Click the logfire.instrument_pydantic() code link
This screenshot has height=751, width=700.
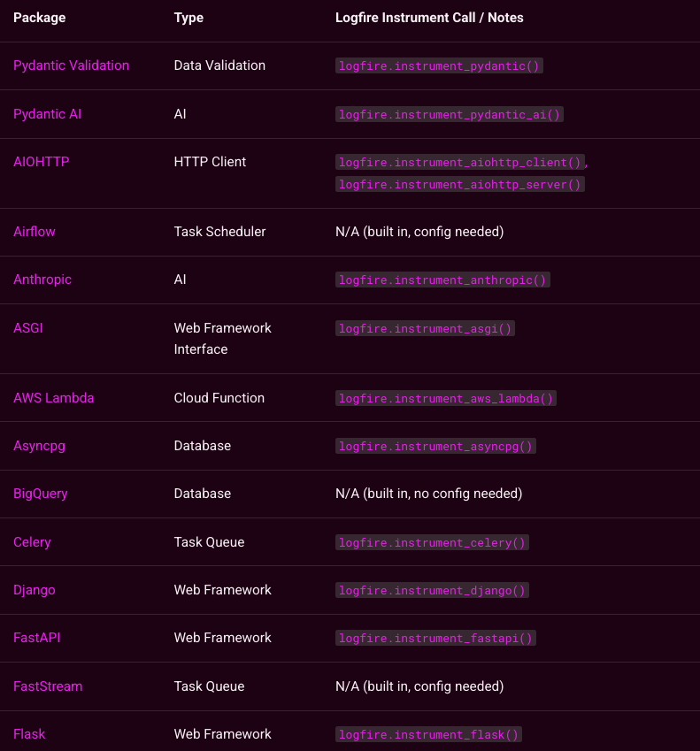(439, 66)
